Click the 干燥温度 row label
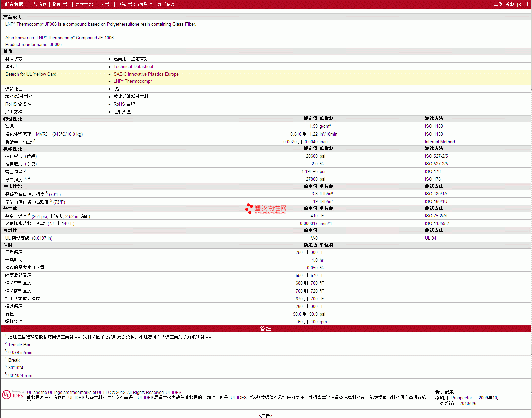The width and height of the screenshot is (532, 418). coord(14,252)
